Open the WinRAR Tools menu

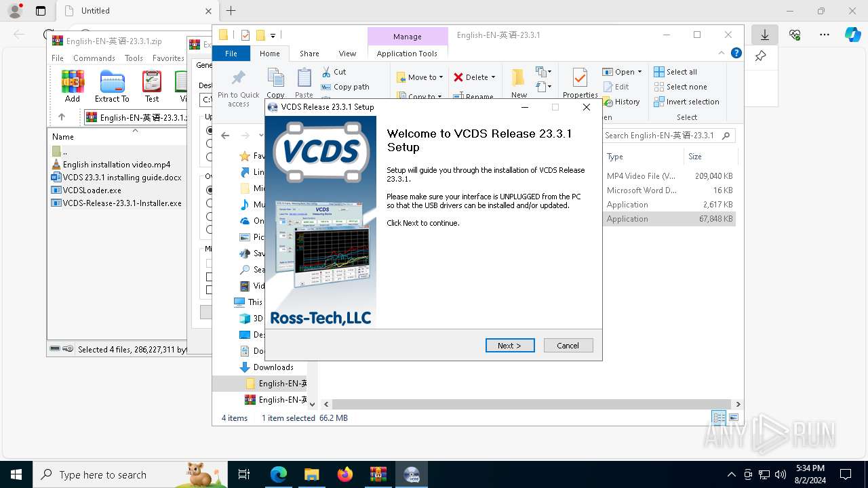point(134,58)
